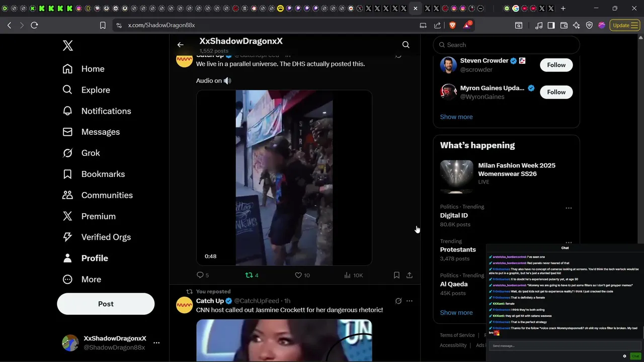644x362 pixels.
Task: Click the music note toolbar icon
Action: [x=539, y=25]
